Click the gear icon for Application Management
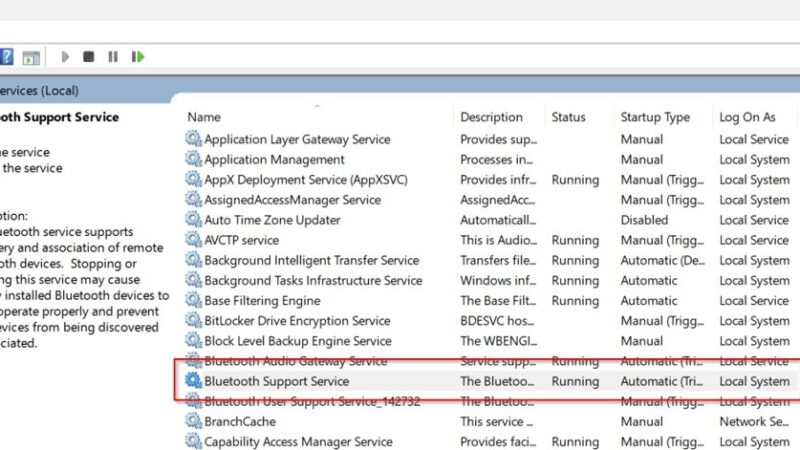Screen dimensions: 800x450 pyautogui.click(x=193, y=159)
